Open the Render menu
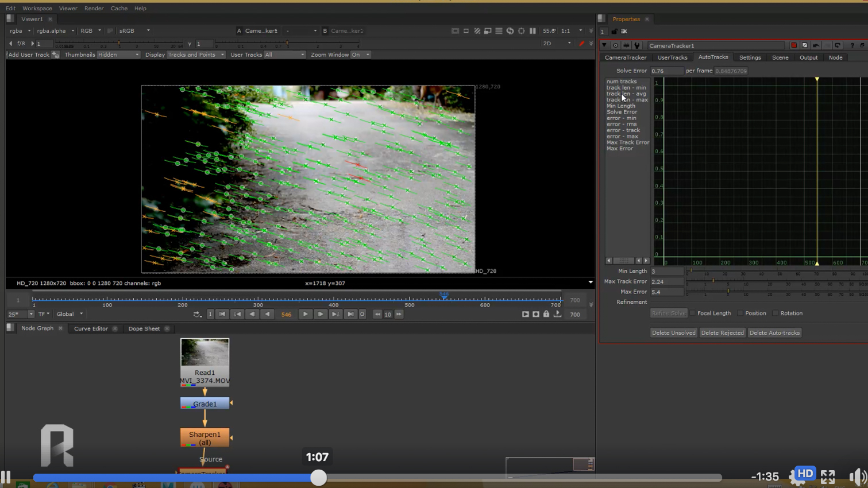Viewport: 868px width, 488px height. [94, 9]
